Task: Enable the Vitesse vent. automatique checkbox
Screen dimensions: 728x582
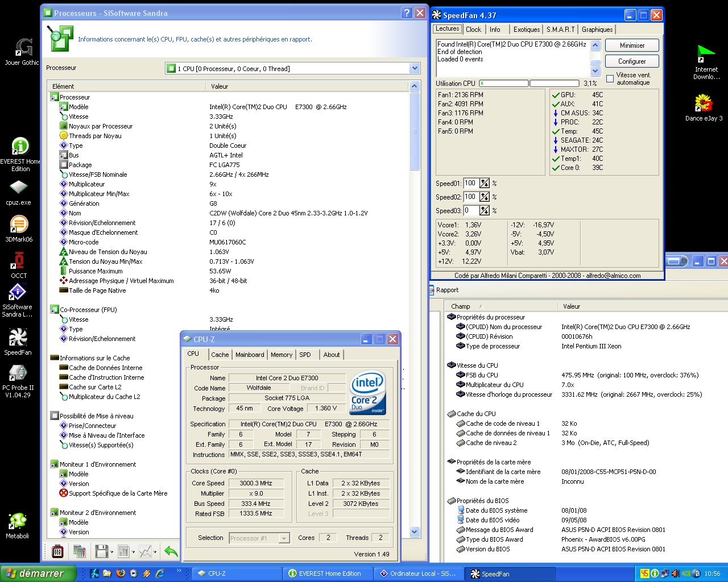Action: tap(610, 78)
